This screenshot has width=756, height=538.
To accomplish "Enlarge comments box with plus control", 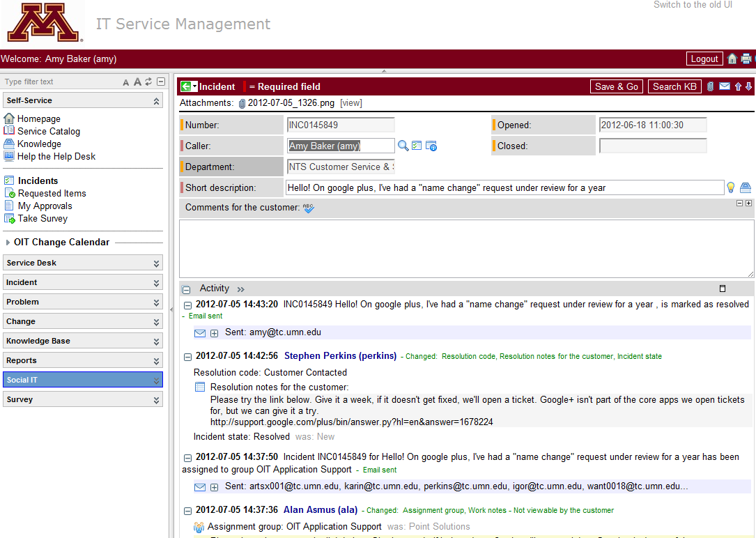I will [749, 203].
